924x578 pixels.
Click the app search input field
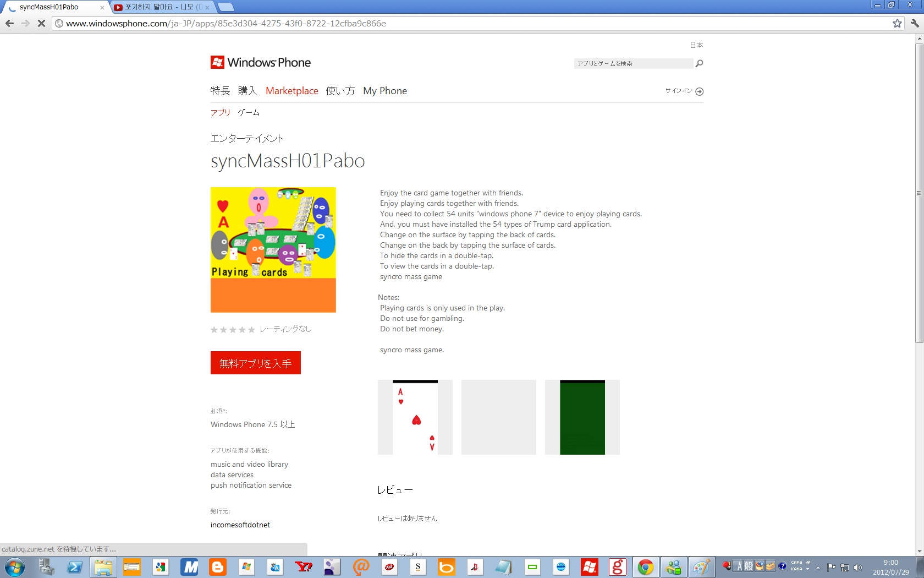pyautogui.click(x=634, y=63)
